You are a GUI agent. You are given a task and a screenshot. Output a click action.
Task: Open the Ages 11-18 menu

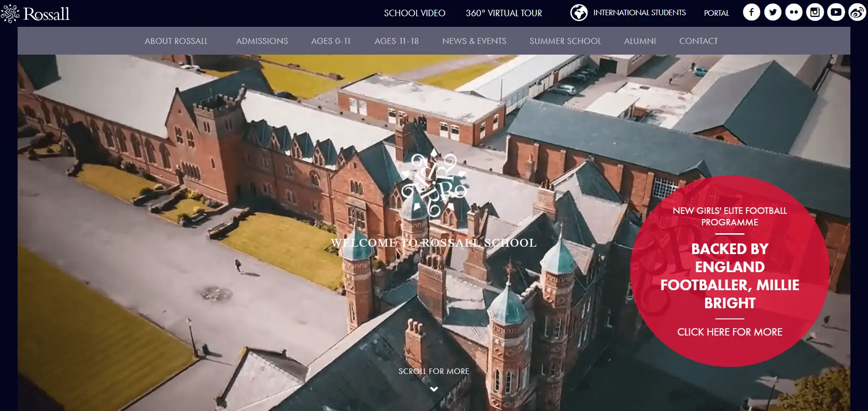point(397,41)
